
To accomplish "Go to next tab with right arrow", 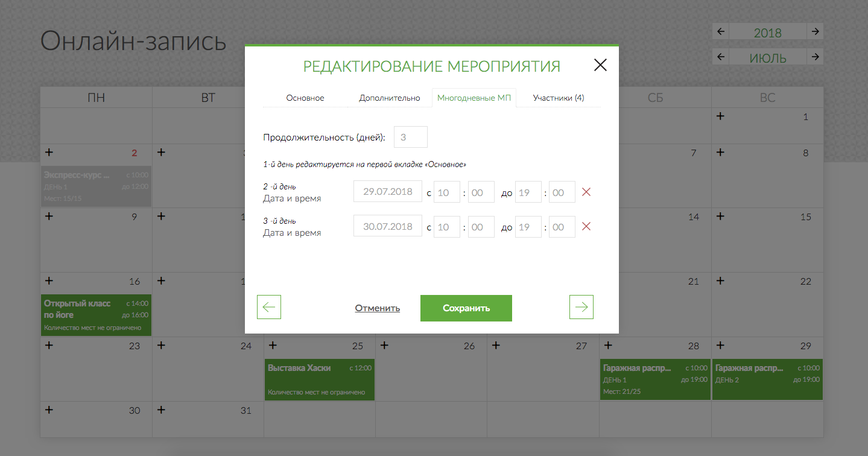I will click(x=581, y=307).
